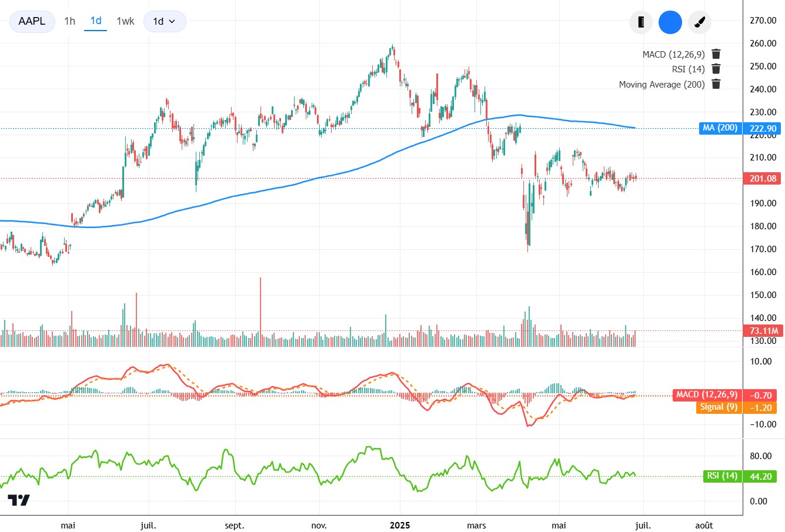The width and height of the screenshot is (785, 532).
Task: Click the 'sept.' time axis label
Action: [234, 525]
